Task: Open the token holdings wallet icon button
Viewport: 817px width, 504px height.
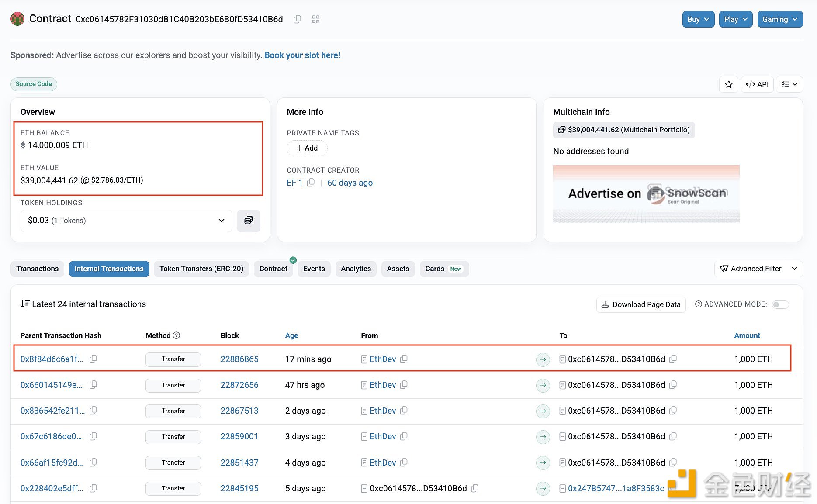Action: click(248, 221)
